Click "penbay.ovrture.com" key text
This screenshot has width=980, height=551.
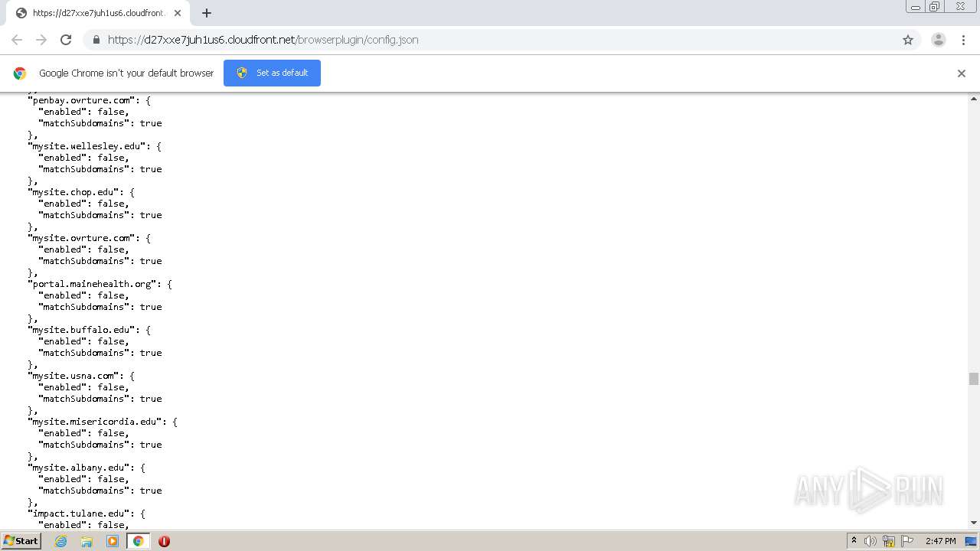click(x=82, y=100)
